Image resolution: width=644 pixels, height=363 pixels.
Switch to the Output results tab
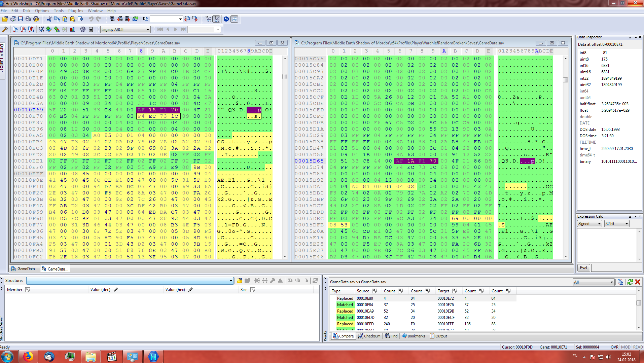[x=438, y=336]
